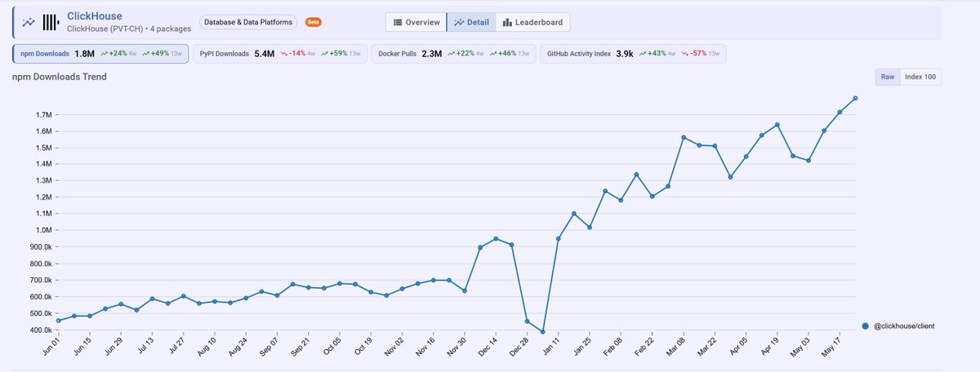Click the ClickHouse (PVT-CH) • 4 packages subtitle
The height and width of the screenshot is (372, 980).
click(129, 29)
